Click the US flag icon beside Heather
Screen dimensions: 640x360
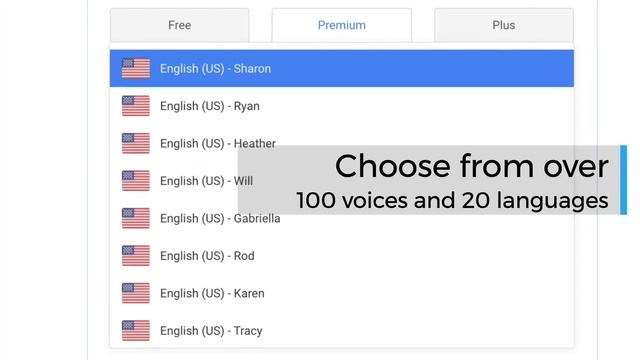point(136,144)
